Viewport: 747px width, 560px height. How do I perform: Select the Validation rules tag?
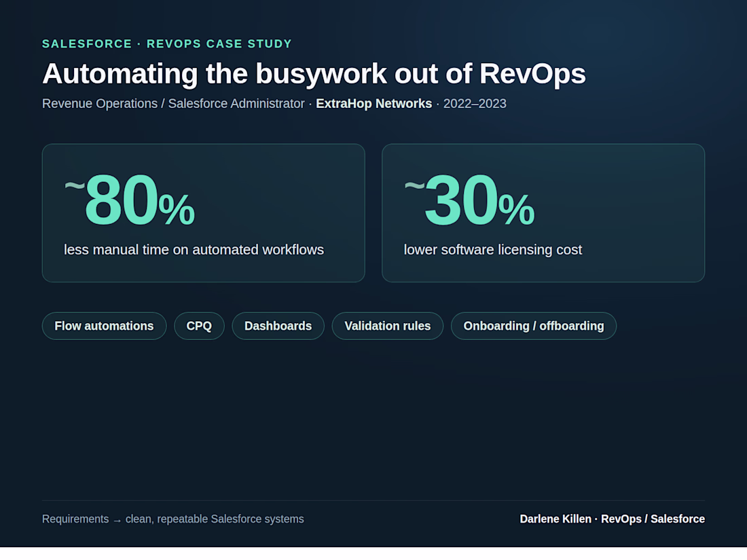coord(388,326)
